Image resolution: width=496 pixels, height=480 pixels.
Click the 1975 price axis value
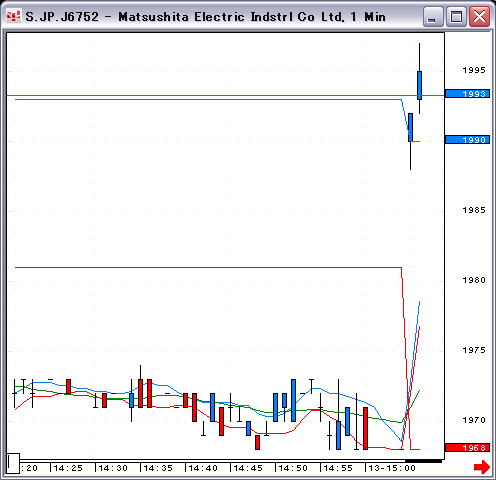pos(474,350)
